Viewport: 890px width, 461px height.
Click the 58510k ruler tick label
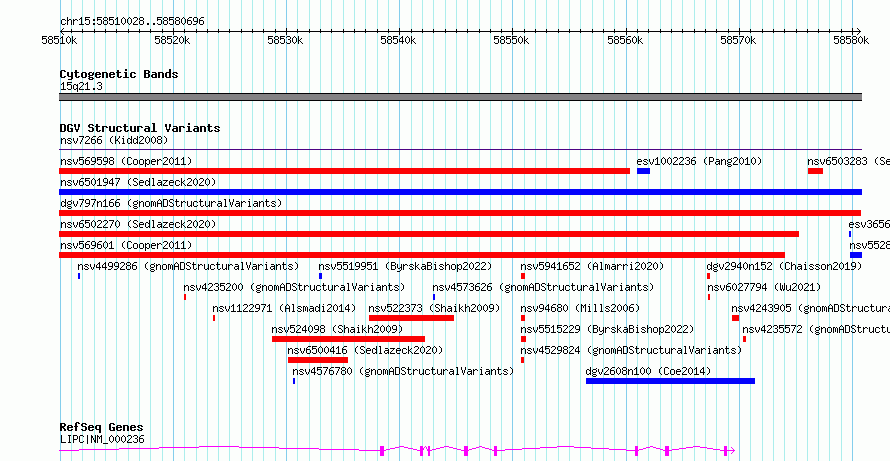[x=60, y=41]
